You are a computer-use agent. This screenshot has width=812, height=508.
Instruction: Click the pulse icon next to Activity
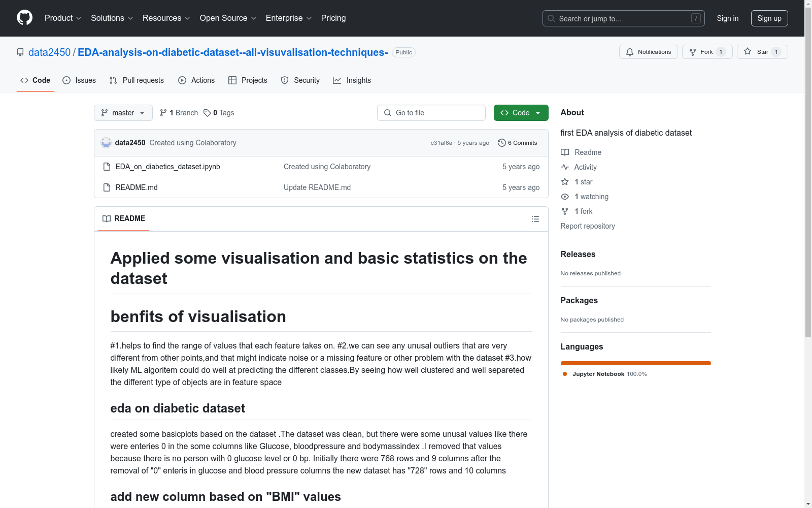(x=565, y=167)
